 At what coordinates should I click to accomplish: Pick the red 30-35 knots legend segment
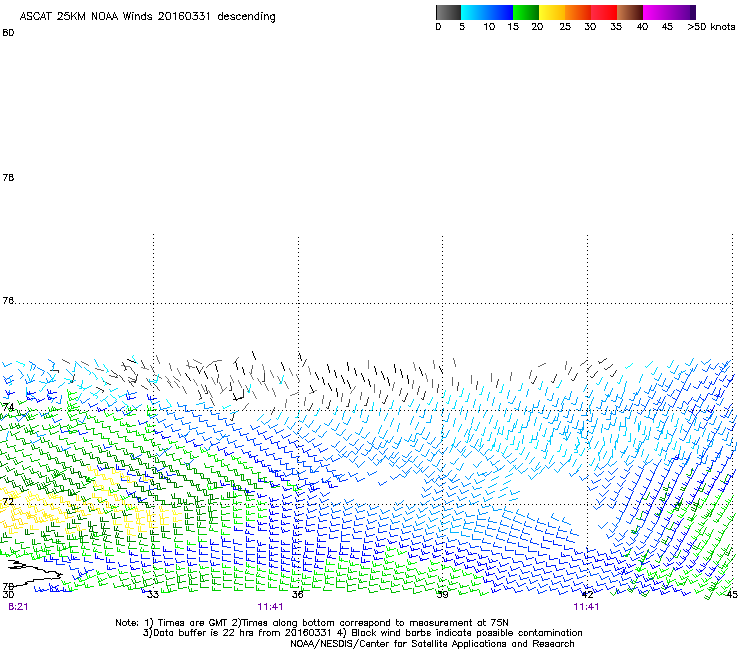point(604,12)
